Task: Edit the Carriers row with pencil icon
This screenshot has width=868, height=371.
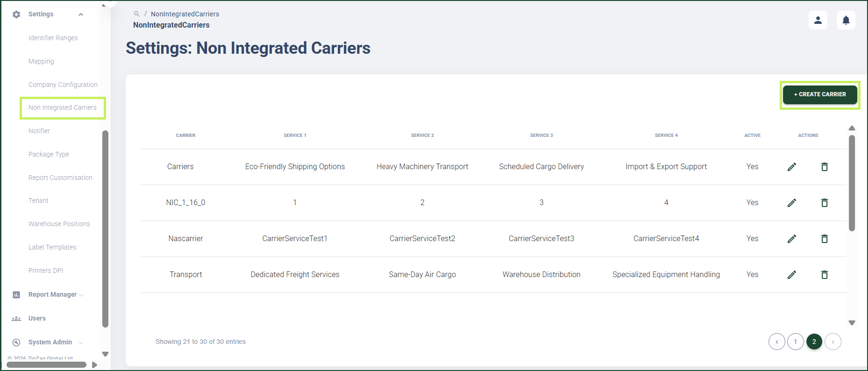Action: (792, 167)
